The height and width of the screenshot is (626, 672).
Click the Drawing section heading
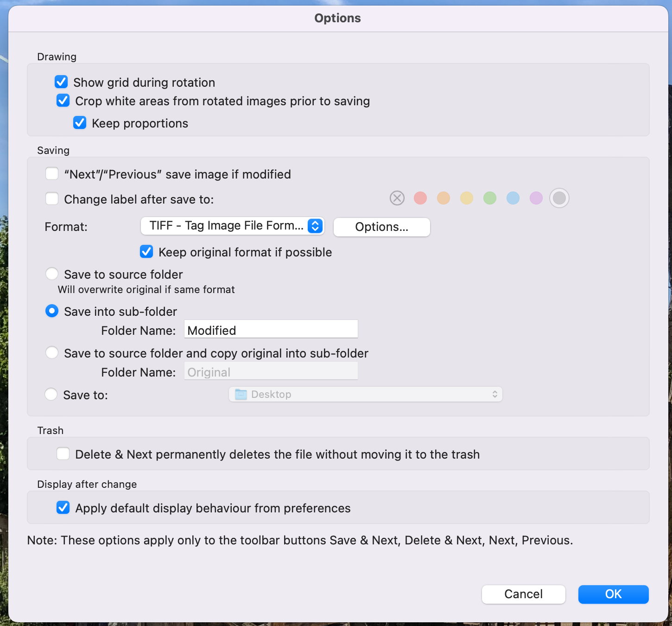[x=57, y=57]
